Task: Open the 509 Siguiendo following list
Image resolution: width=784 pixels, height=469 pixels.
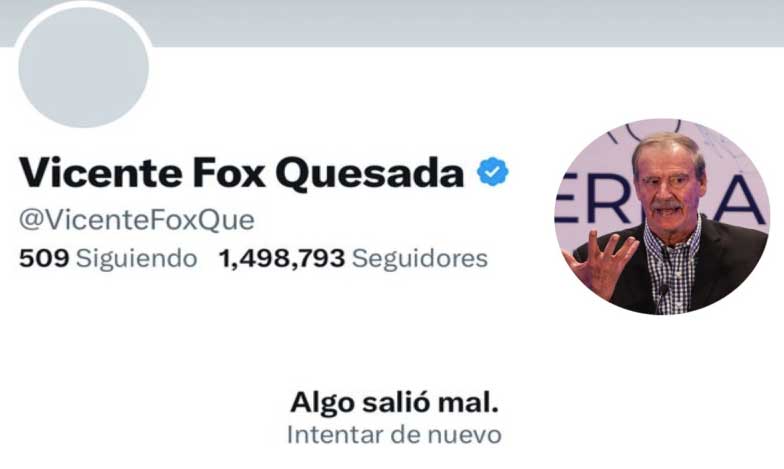Action: (x=108, y=258)
